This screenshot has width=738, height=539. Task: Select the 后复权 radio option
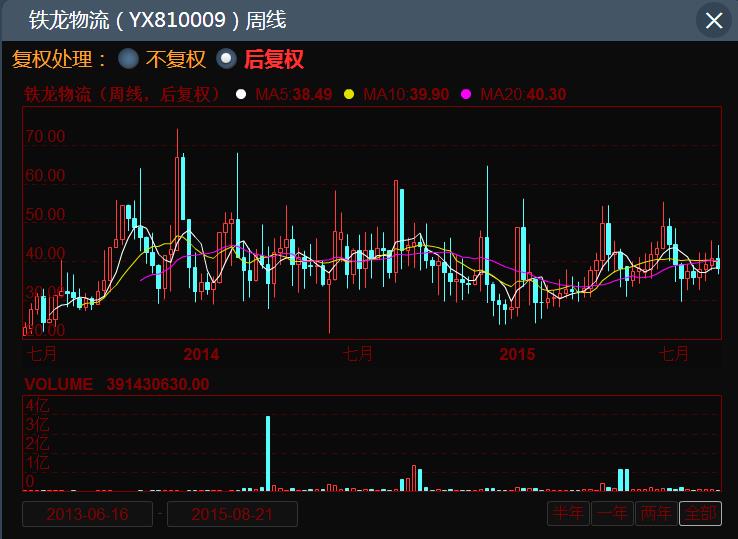coord(227,59)
